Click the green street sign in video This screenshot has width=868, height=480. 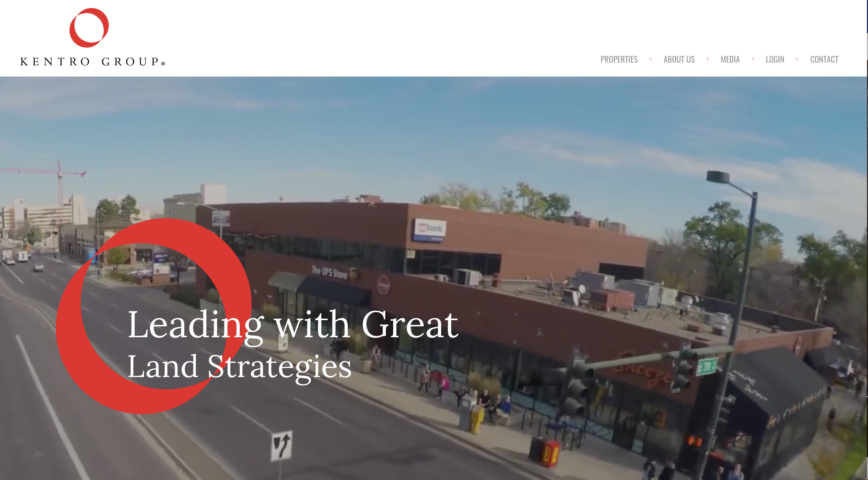[706, 366]
